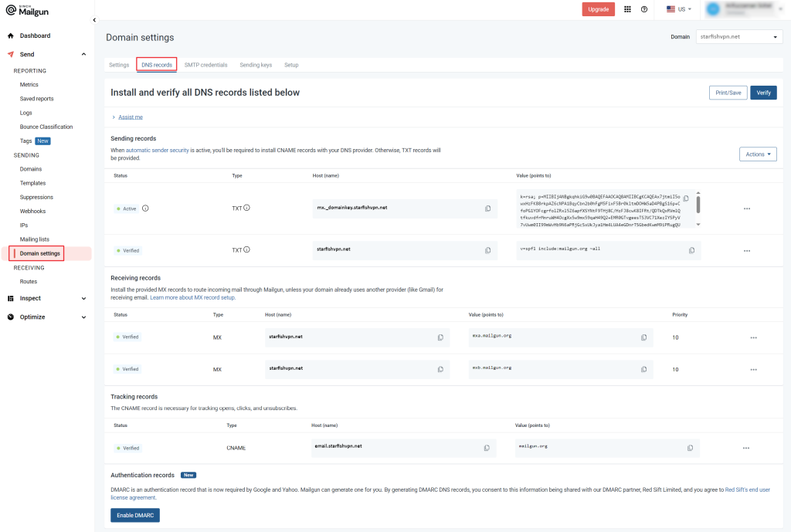Select the DNS records tab

(x=156, y=65)
